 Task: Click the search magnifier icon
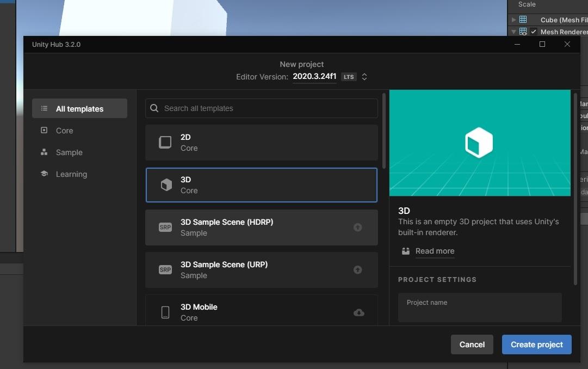pyautogui.click(x=154, y=108)
